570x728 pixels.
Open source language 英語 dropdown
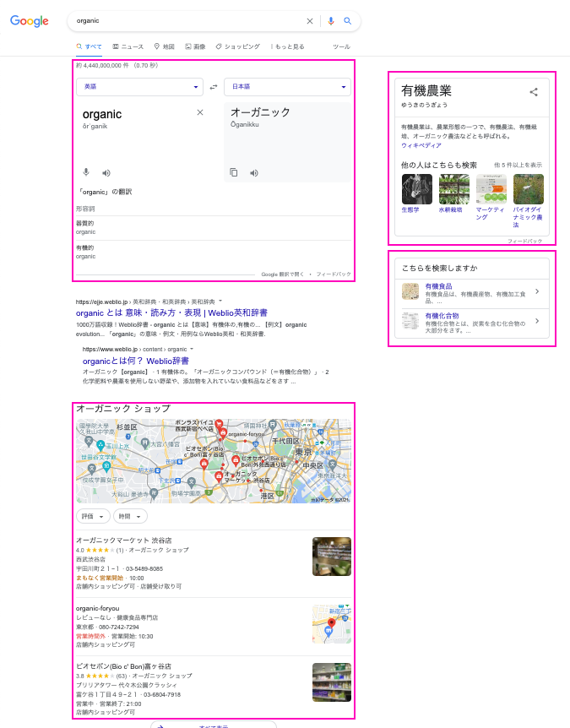[139, 87]
